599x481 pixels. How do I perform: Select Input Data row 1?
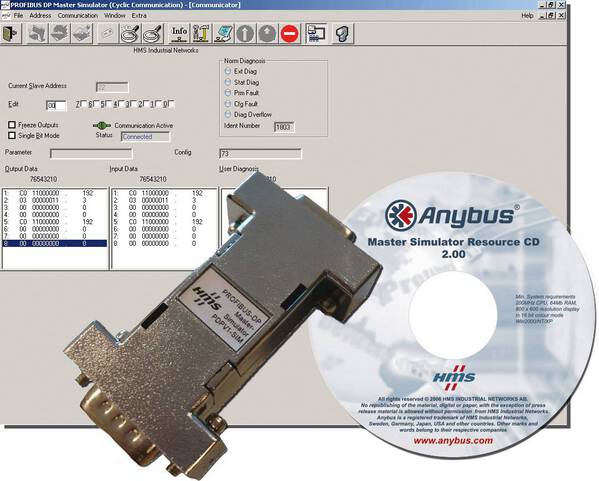164,193
